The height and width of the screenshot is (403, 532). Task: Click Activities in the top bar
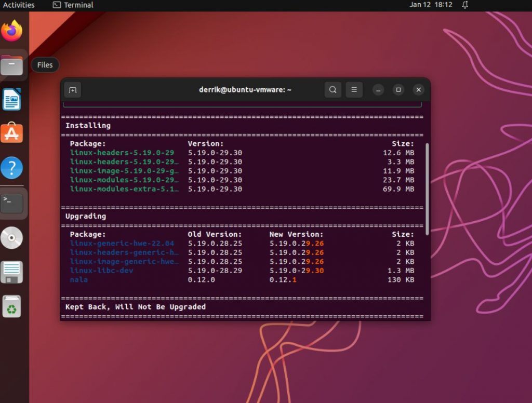tap(18, 5)
